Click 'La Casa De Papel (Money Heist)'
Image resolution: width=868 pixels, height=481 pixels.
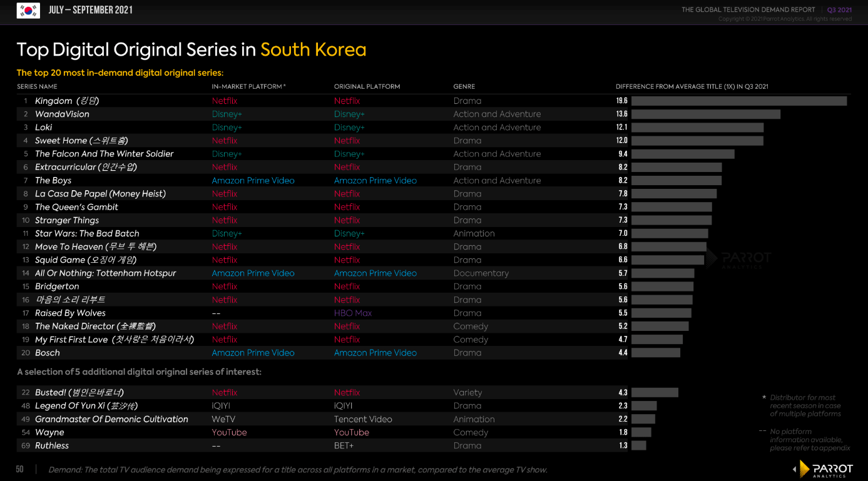[100, 193]
